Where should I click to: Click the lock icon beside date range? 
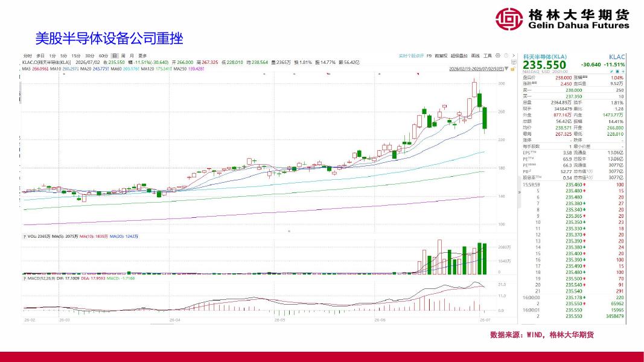(512, 69)
